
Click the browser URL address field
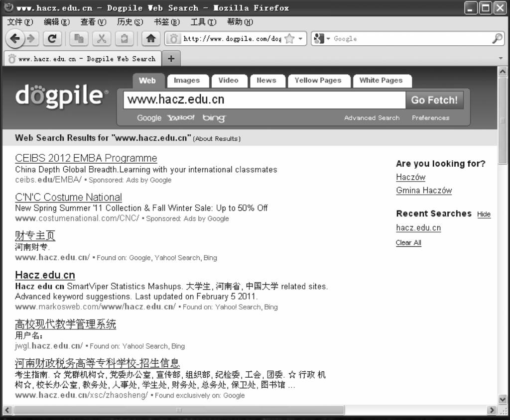click(232, 39)
